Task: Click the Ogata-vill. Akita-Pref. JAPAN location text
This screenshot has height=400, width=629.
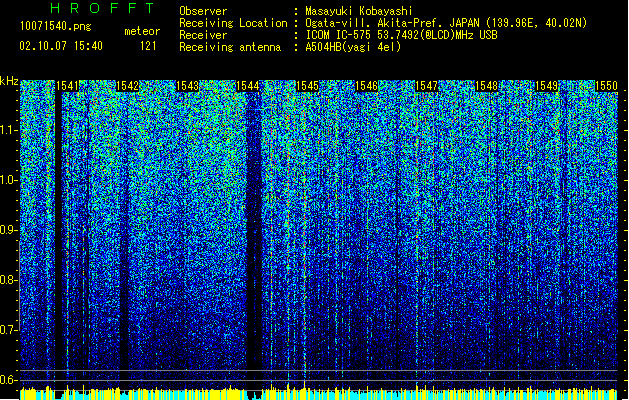Action: pos(446,23)
